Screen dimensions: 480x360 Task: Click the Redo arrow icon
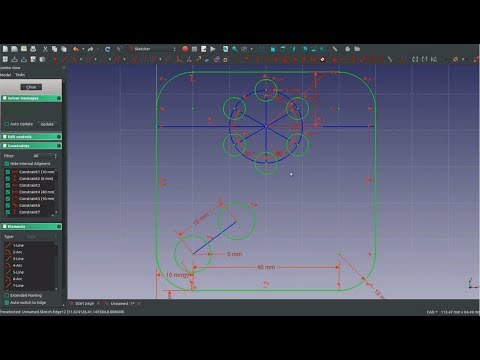point(90,49)
